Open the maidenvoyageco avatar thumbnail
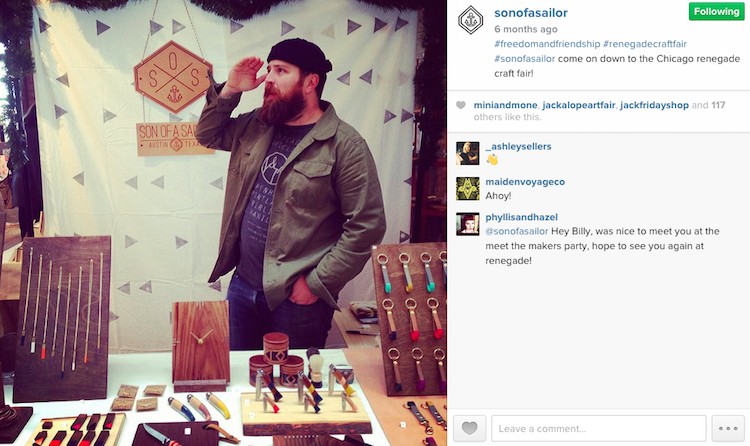 [467, 189]
